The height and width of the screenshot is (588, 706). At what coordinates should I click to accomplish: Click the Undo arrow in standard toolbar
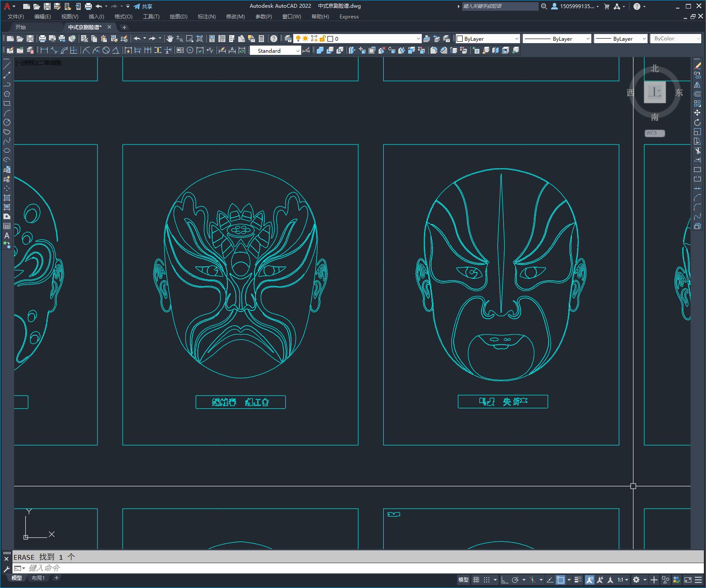pyautogui.click(x=137, y=39)
